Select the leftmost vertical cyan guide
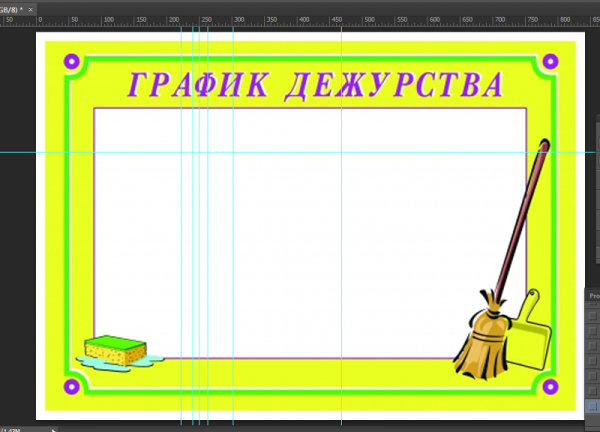 tap(181, 250)
